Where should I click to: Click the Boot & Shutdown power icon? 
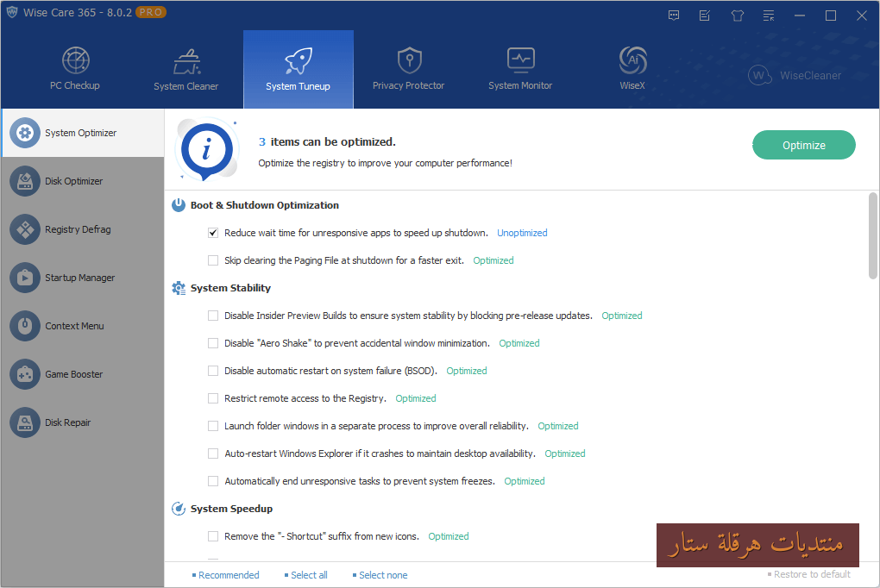point(179,205)
